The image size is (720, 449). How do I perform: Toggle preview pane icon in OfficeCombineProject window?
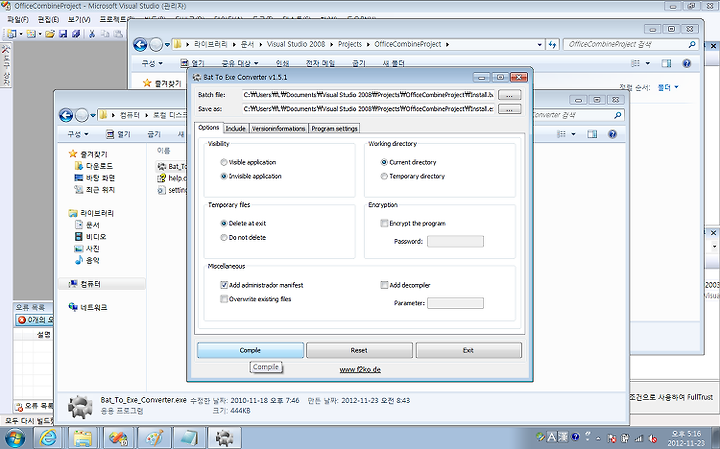(x=666, y=63)
